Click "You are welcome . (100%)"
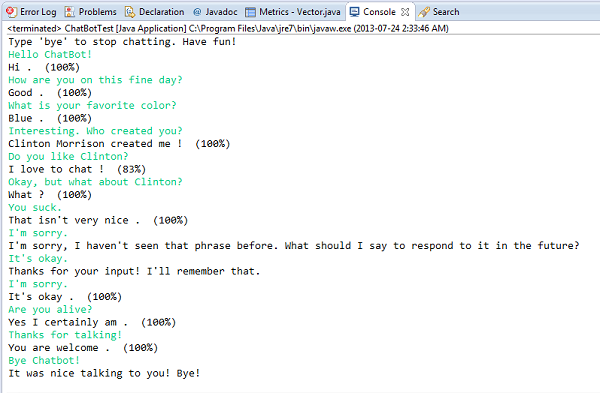Screen dimensions: 600x393 [83, 348]
